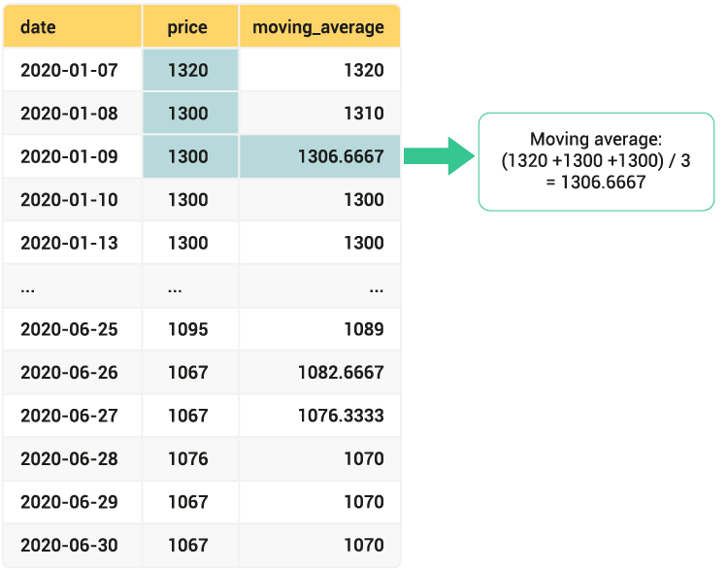
Task: Click the price value 1095
Action: pos(188,329)
